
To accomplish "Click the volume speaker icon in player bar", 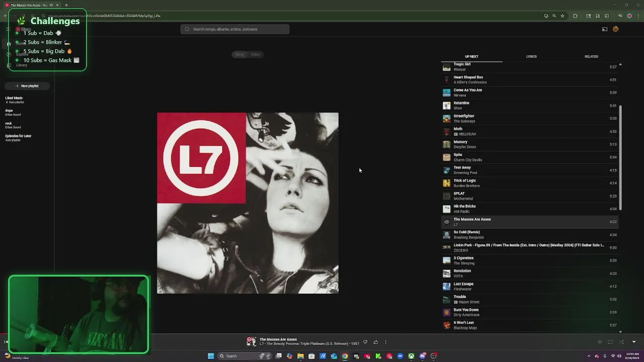I will click(x=599, y=342).
